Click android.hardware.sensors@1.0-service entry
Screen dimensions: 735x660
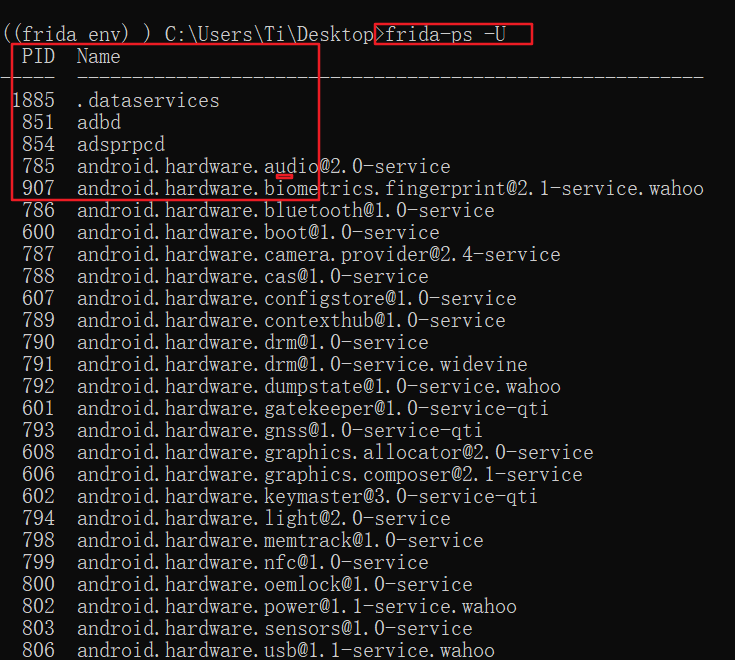(275, 629)
